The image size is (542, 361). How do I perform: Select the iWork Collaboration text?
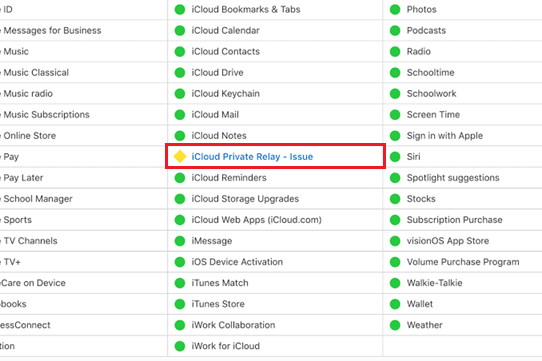(x=233, y=325)
